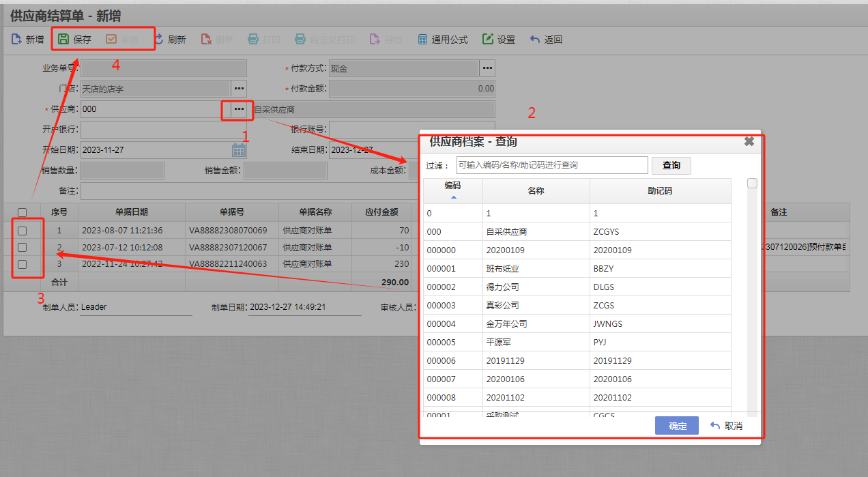Open 通用公式 general formula
This screenshot has width=868, height=477.
click(x=443, y=40)
